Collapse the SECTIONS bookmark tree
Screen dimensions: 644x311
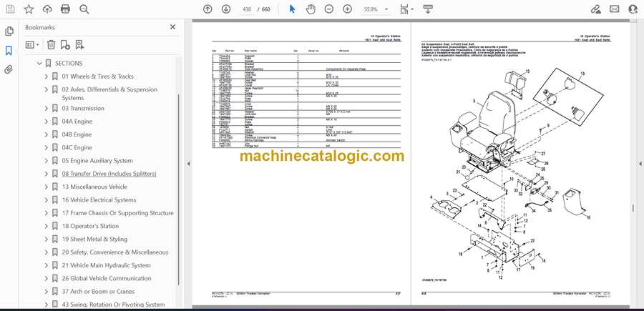point(39,63)
